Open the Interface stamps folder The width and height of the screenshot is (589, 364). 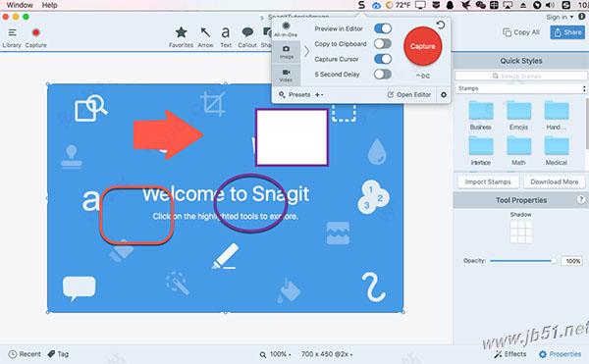[x=480, y=151]
